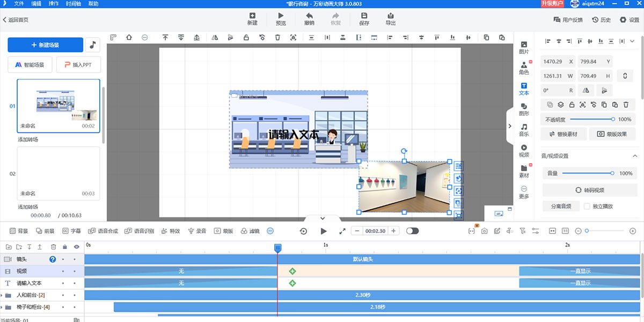Toggle the switch next to timeline time
Viewport: 644px width, 322px height.
(x=412, y=231)
